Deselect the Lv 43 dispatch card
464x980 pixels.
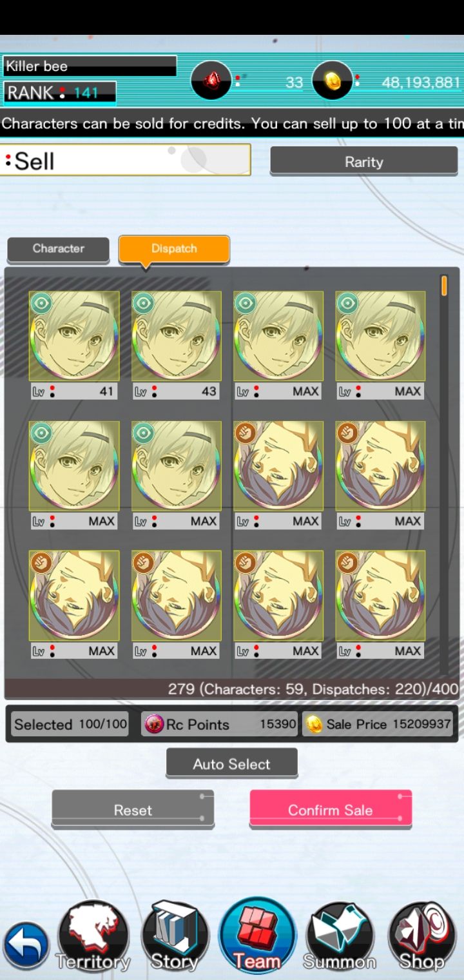176,345
